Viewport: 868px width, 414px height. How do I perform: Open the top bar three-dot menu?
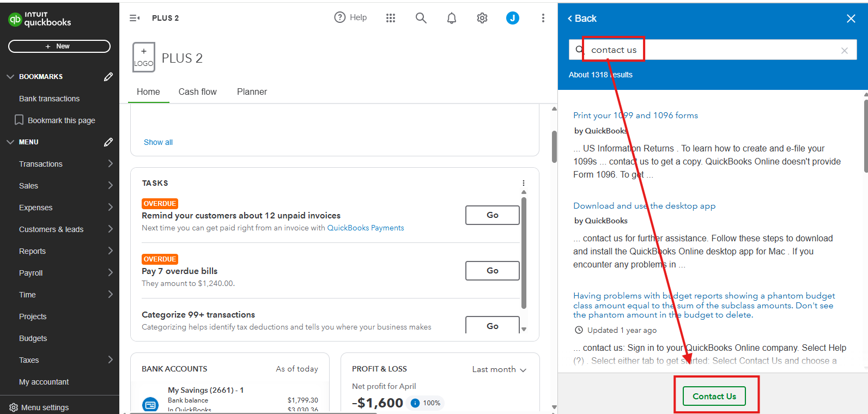click(543, 18)
